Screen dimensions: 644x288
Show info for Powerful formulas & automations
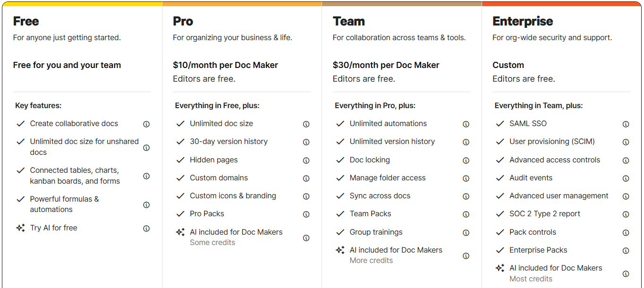click(146, 205)
